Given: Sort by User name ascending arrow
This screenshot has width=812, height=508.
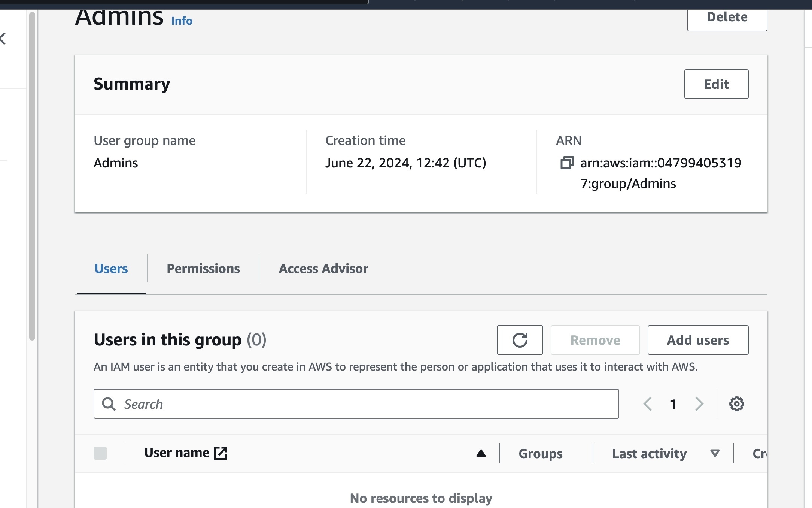Looking at the screenshot, I should tap(481, 453).
